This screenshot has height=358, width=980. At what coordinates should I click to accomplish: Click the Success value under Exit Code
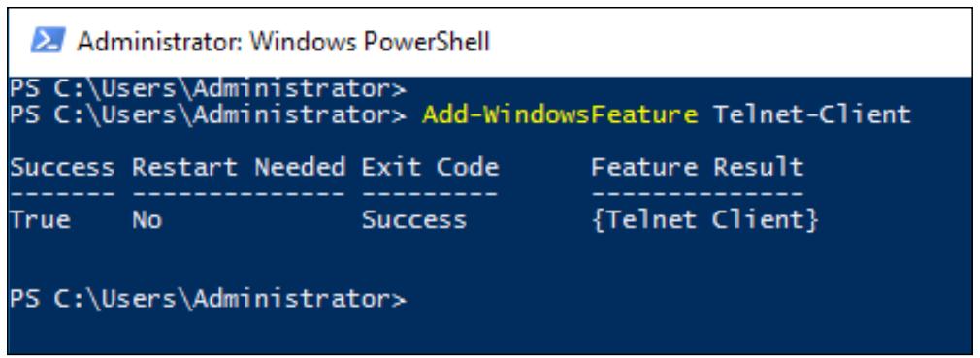[413, 220]
